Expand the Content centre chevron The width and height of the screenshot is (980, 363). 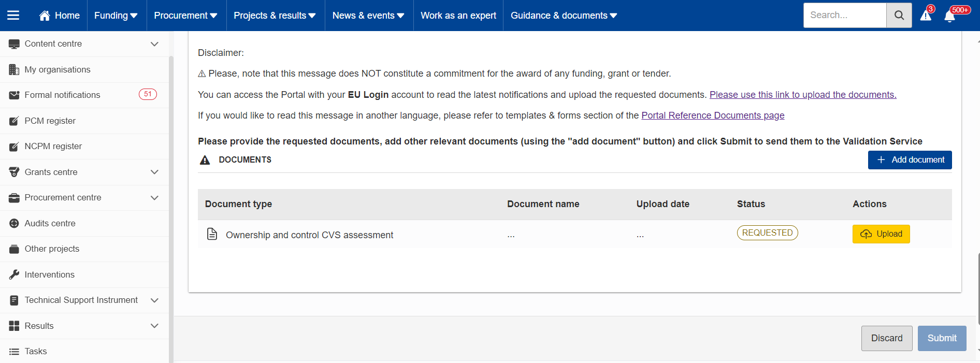coord(154,44)
